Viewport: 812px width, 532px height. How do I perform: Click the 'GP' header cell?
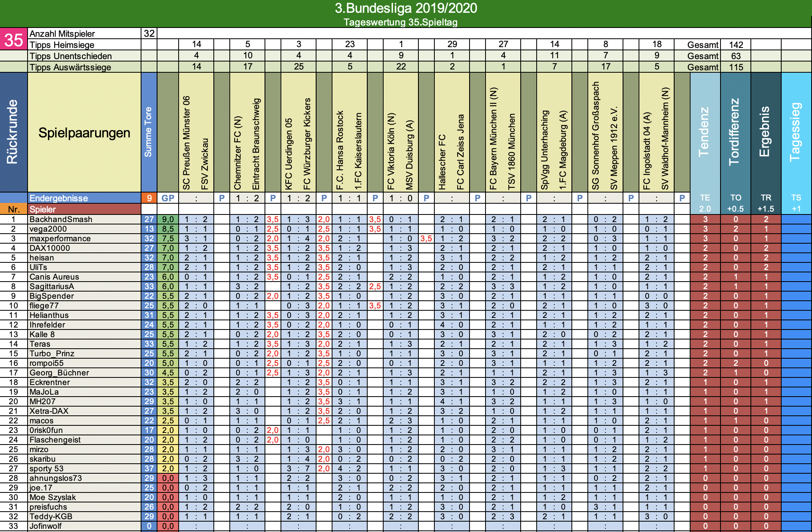click(168, 198)
